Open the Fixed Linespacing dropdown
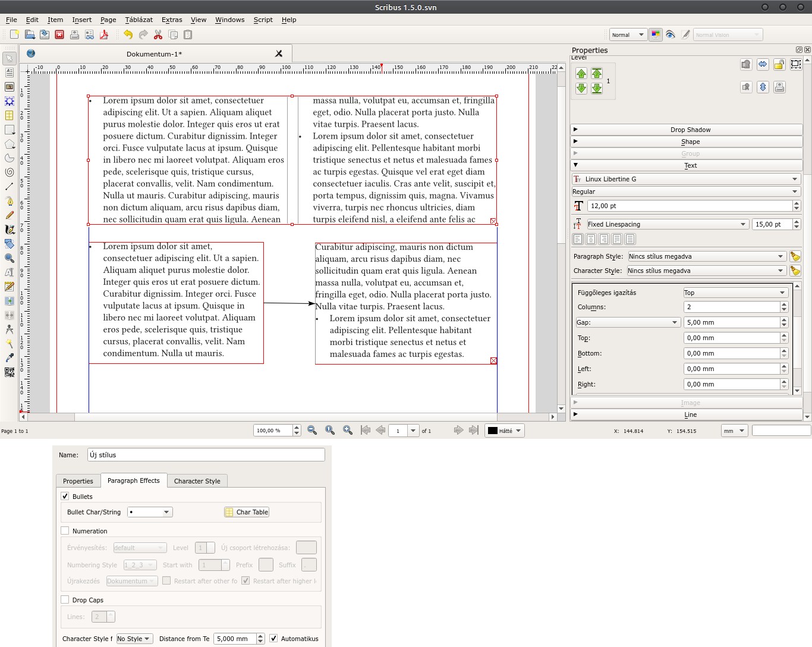This screenshot has width=812, height=647. (667, 224)
